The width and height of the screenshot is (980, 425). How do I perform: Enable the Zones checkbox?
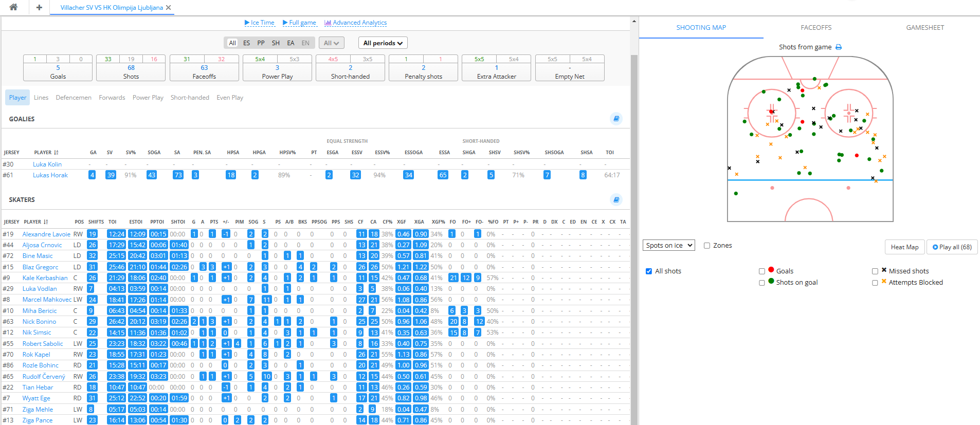tap(707, 246)
